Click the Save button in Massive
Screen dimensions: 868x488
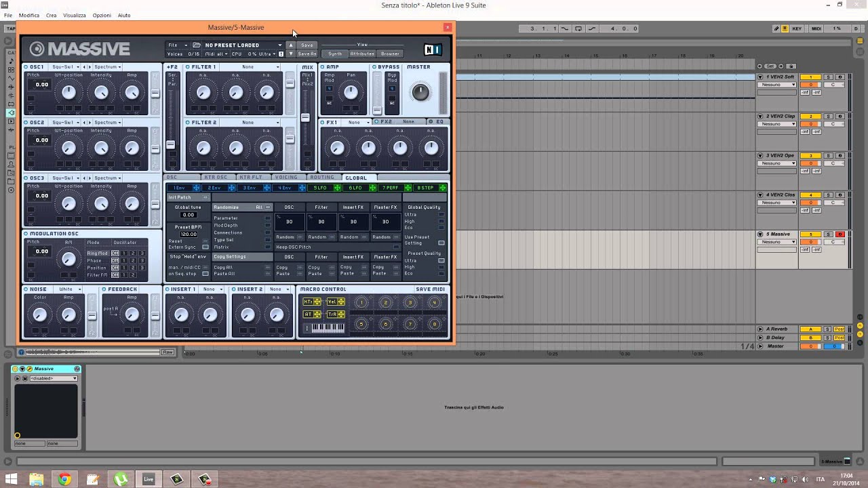coord(307,45)
